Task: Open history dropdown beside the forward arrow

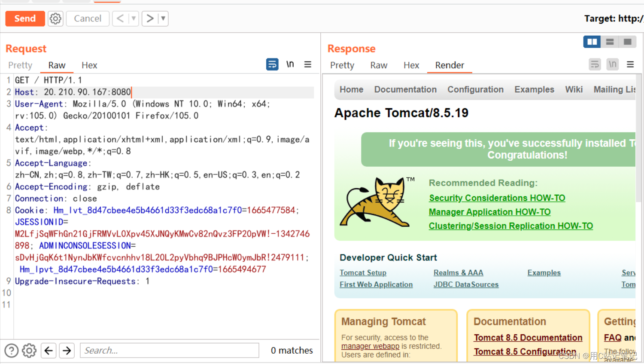Action: [163, 18]
